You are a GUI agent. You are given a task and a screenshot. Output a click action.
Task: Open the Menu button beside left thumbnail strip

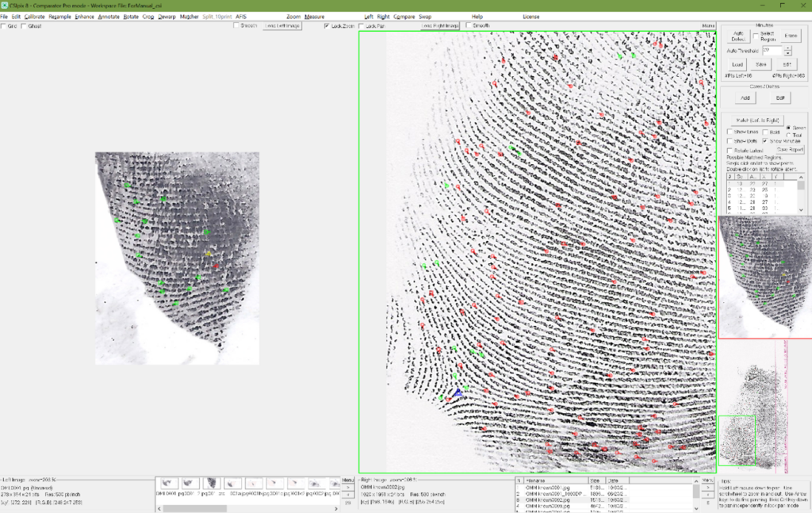click(x=347, y=479)
